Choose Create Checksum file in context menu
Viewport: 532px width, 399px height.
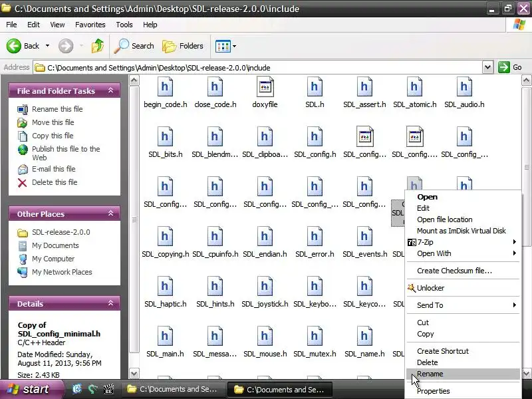tap(463, 271)
